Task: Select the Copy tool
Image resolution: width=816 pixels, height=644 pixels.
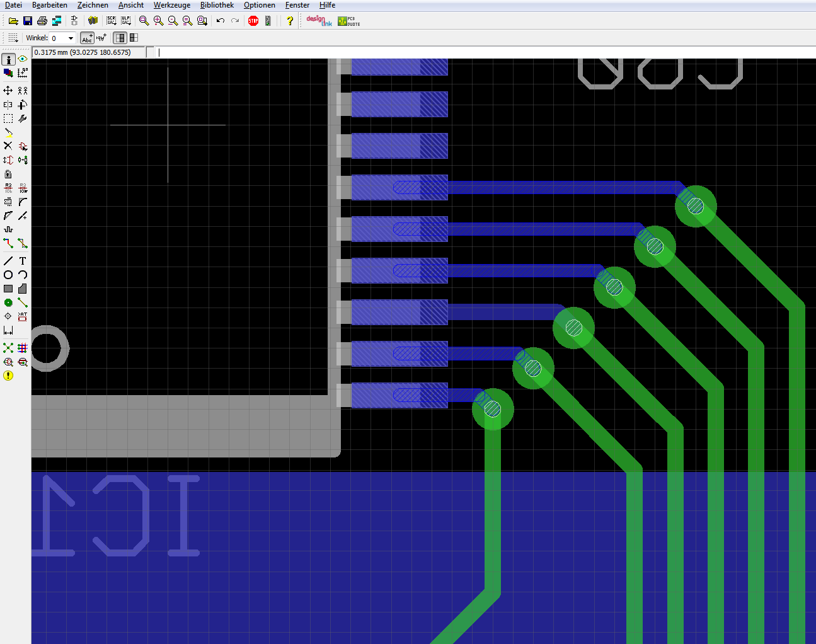Action: click(x=23, y=91)
